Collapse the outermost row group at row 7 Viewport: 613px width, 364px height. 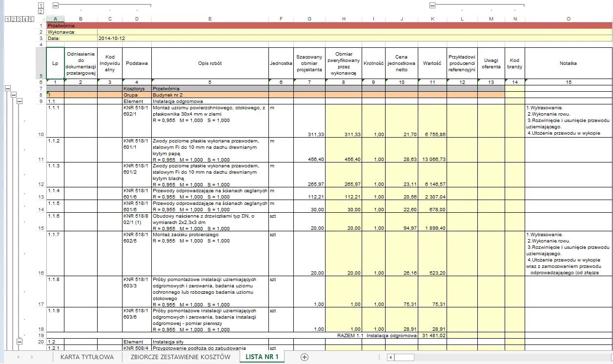(7, 88)
